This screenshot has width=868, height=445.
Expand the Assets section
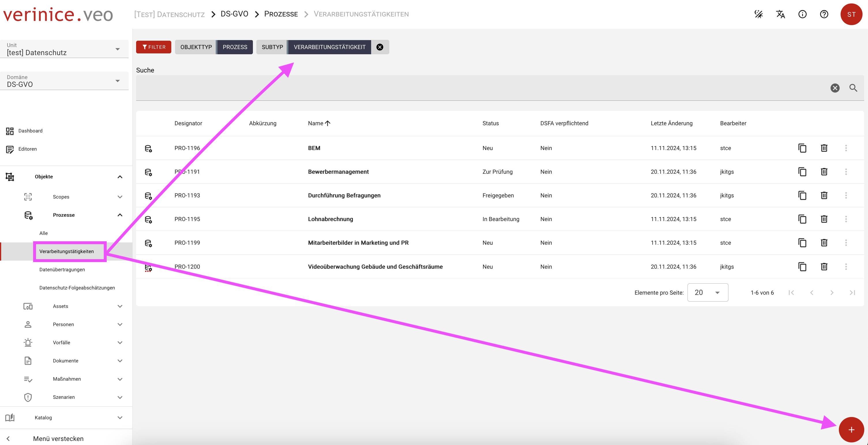pyautogui.click(x=120, y=306)
